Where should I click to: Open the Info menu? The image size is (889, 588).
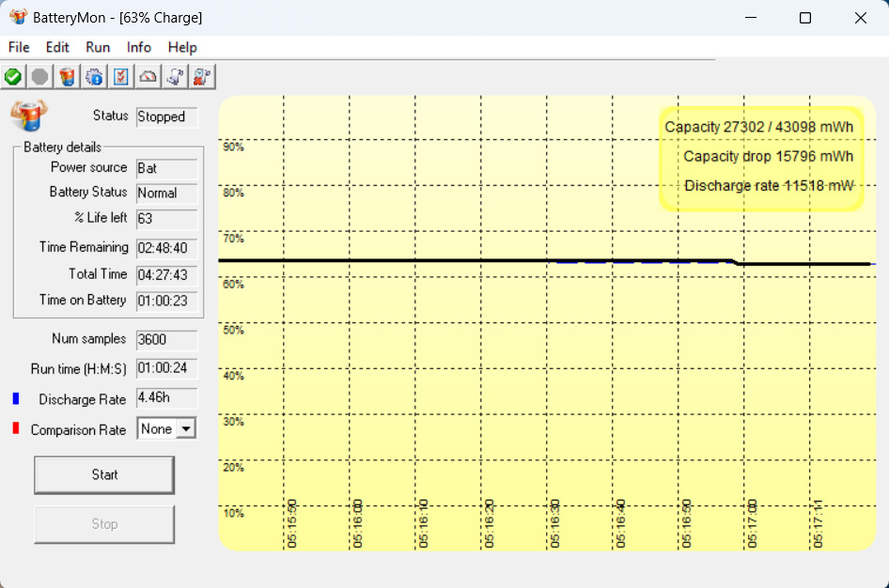click(x=139, y=47)
